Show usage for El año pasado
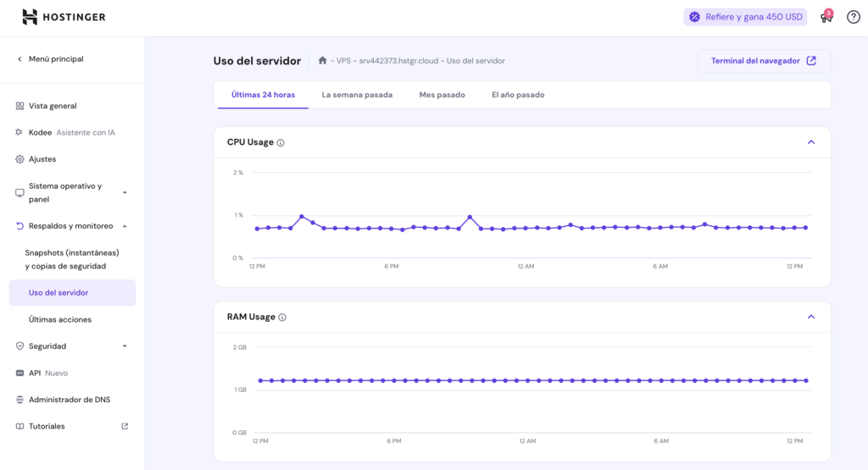Screen dimensions: 868x470 pyautogui.click(x=518, y=95)
